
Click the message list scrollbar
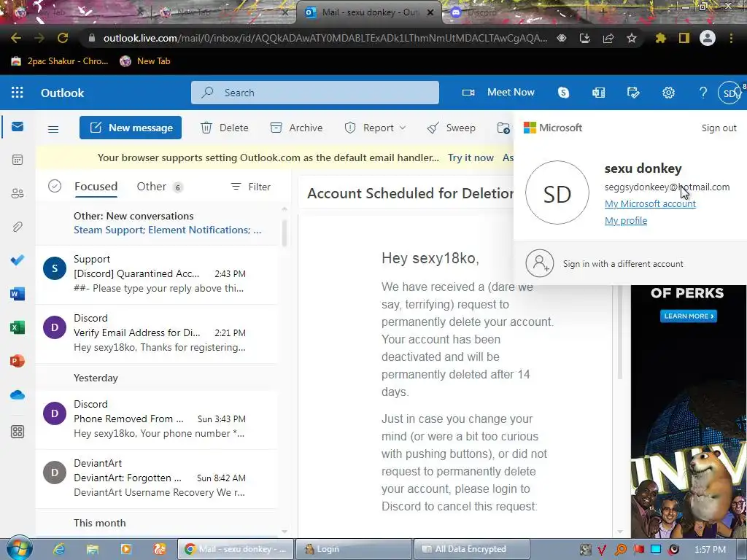285,233
